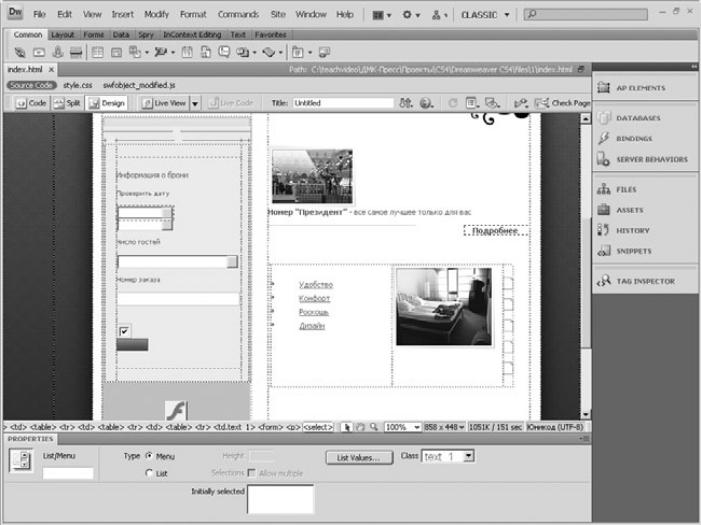This screenshot has width=701, height=525.
Task: Switch to Split view
Action: tap(67, 103)
